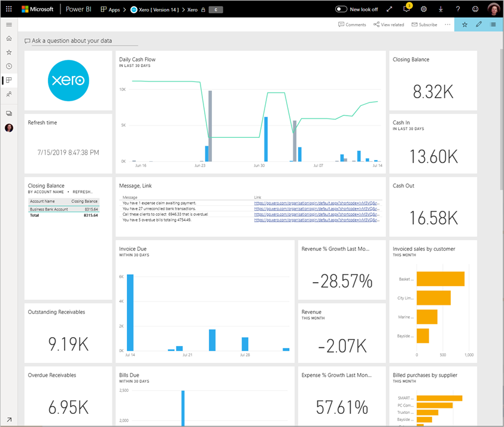The width and height of the screenshot is (504, 427).
Task: Click Closing Balance column header in table
Action: (x=84, y=201)
